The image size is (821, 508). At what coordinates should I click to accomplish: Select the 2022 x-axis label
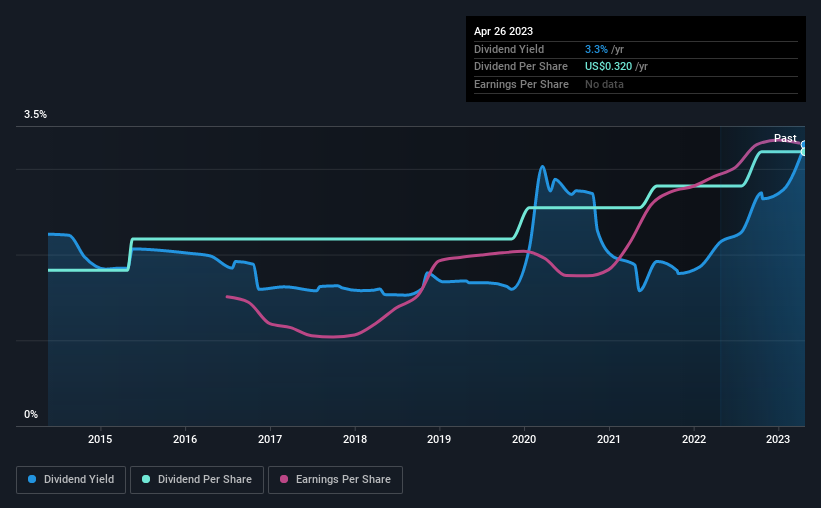(694, 439)
